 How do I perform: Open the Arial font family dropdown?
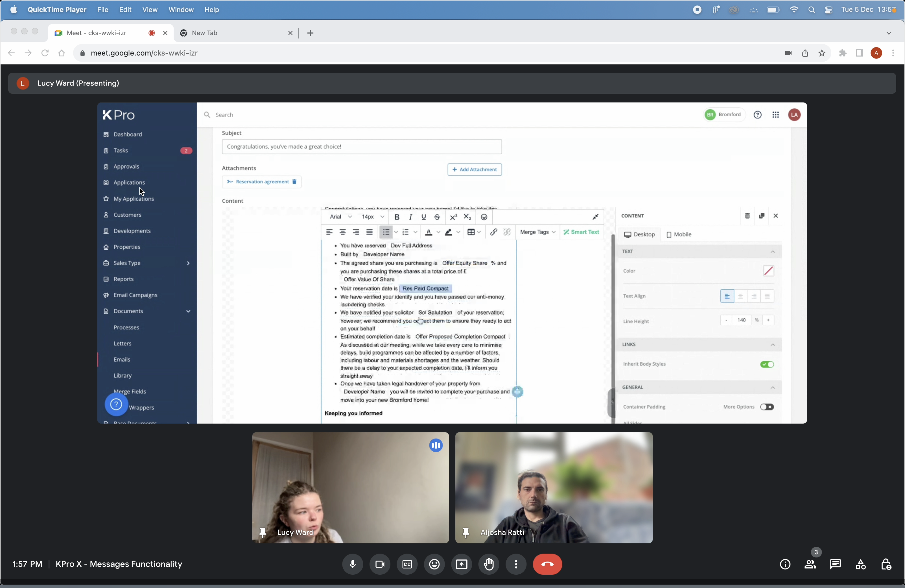(340, 217)
